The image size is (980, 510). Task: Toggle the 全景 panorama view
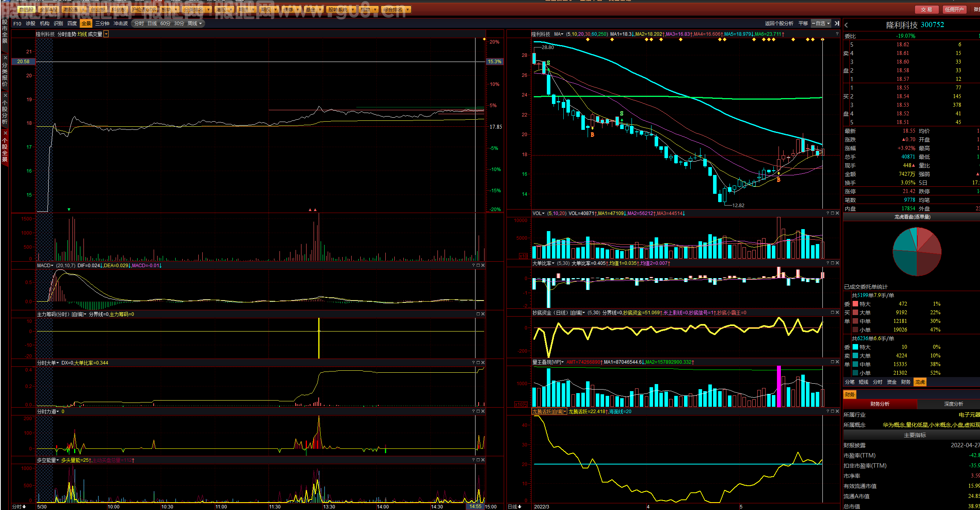[x=86, y=24]
